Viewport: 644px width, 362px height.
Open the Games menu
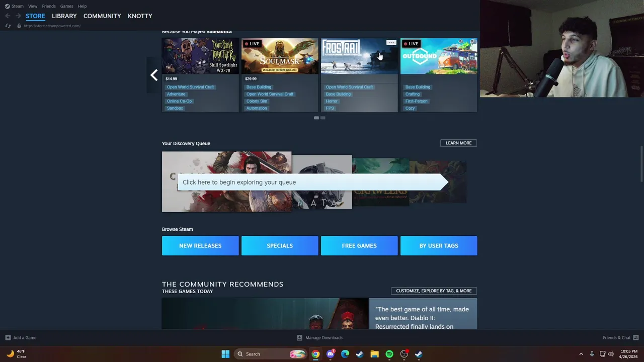(x=66, y=6)
